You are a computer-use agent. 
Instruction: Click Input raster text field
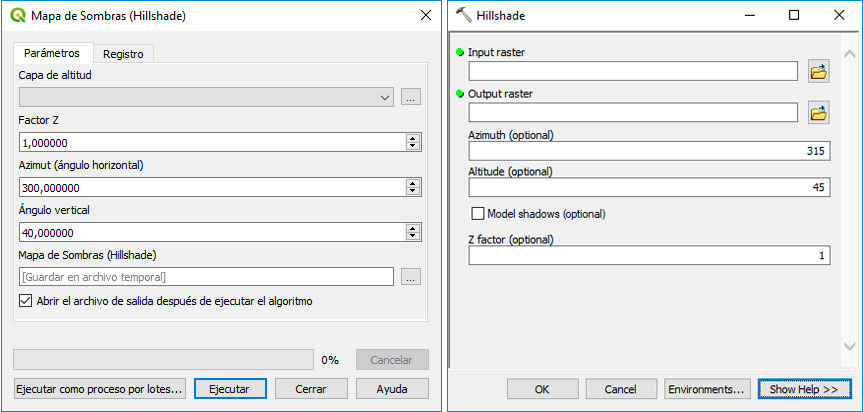click(633, 71)
